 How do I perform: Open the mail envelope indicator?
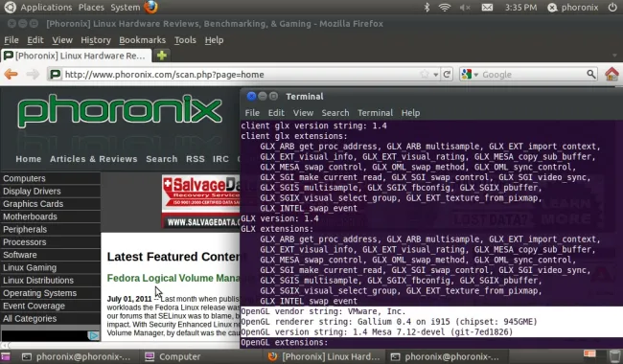(487, 7)
